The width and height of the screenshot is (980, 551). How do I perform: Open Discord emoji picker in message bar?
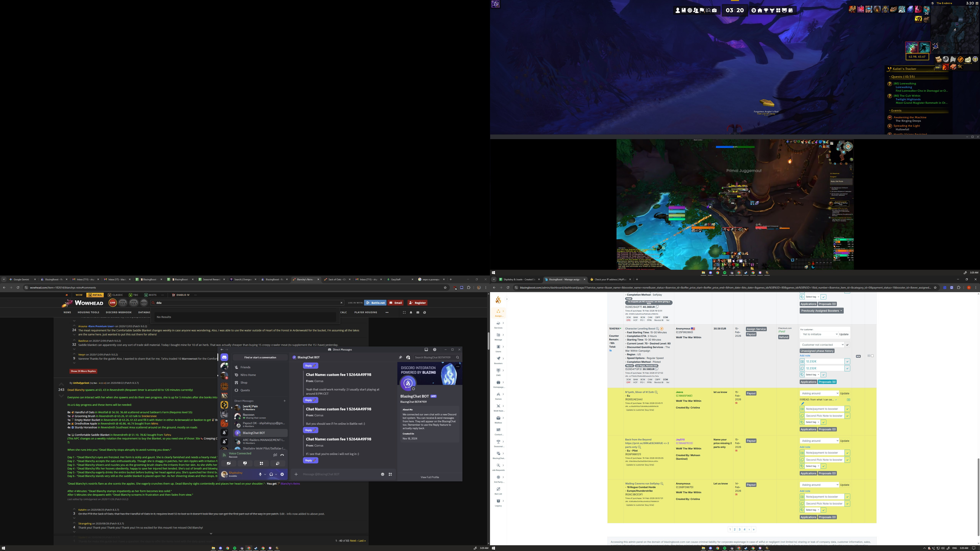[x=382, y=474]
